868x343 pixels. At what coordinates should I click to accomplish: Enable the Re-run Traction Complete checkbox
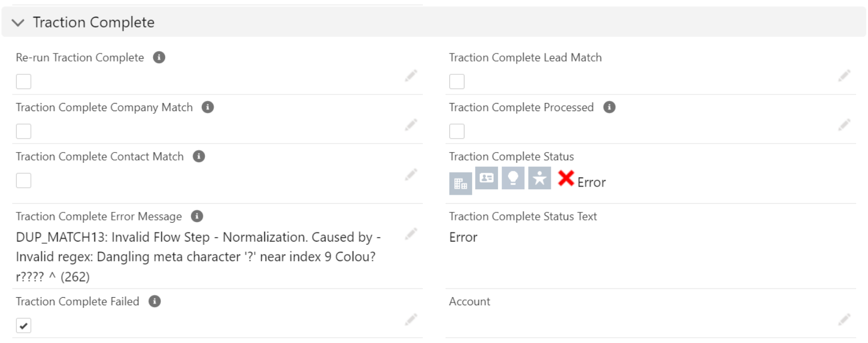[23, 81]
